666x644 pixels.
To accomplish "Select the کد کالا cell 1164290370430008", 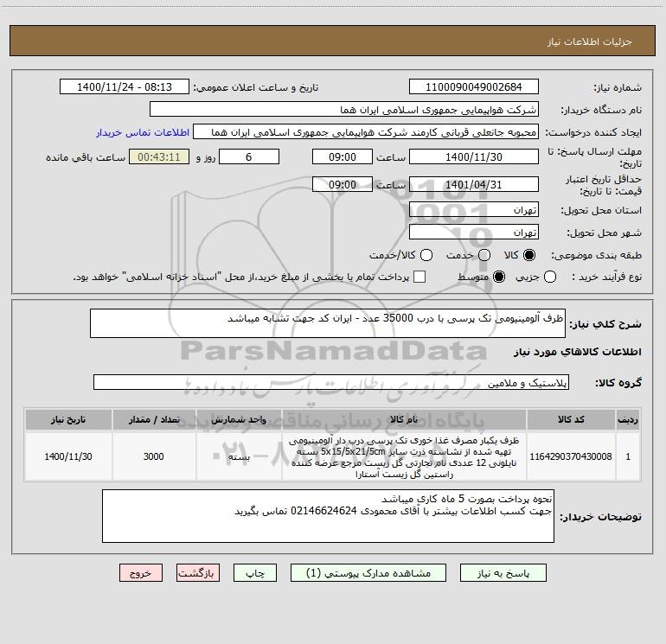I will [x=571, y=456].
